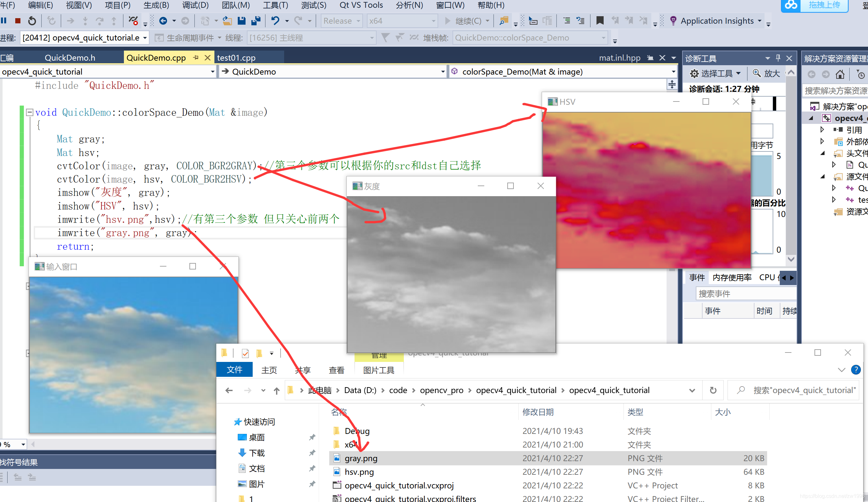The image size is (868, 502).
Task: Switch to the test01.cpp tab
Action: click(236, 57)
